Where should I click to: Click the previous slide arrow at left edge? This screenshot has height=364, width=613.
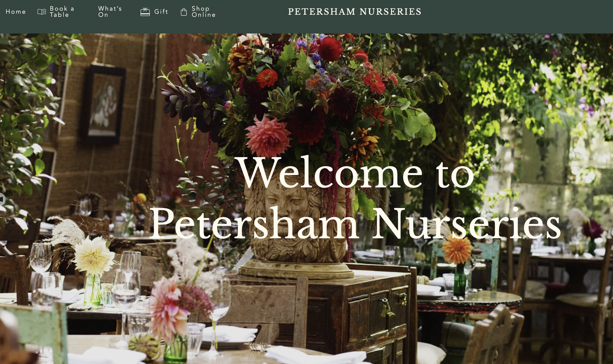(2, 199)
